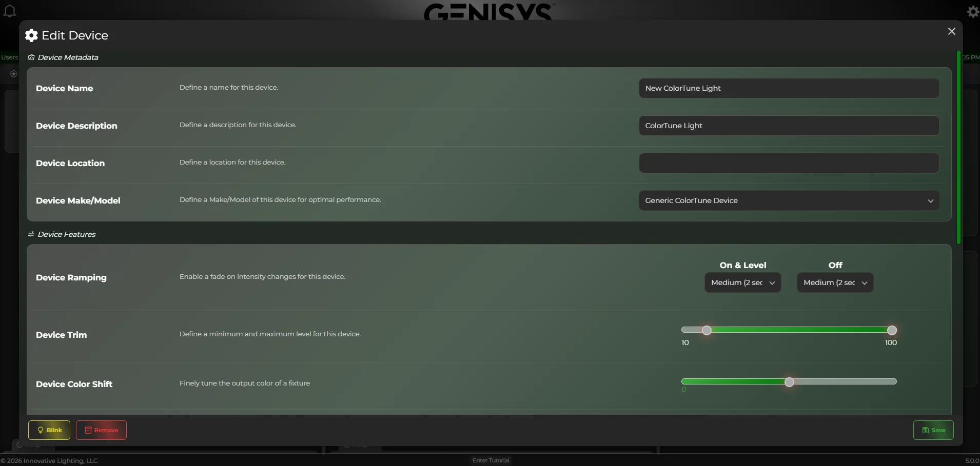Image resolution: width=980 pixels, height=466 pixels.
Task: Edit the Device Name field
Action: pos(789,88)
